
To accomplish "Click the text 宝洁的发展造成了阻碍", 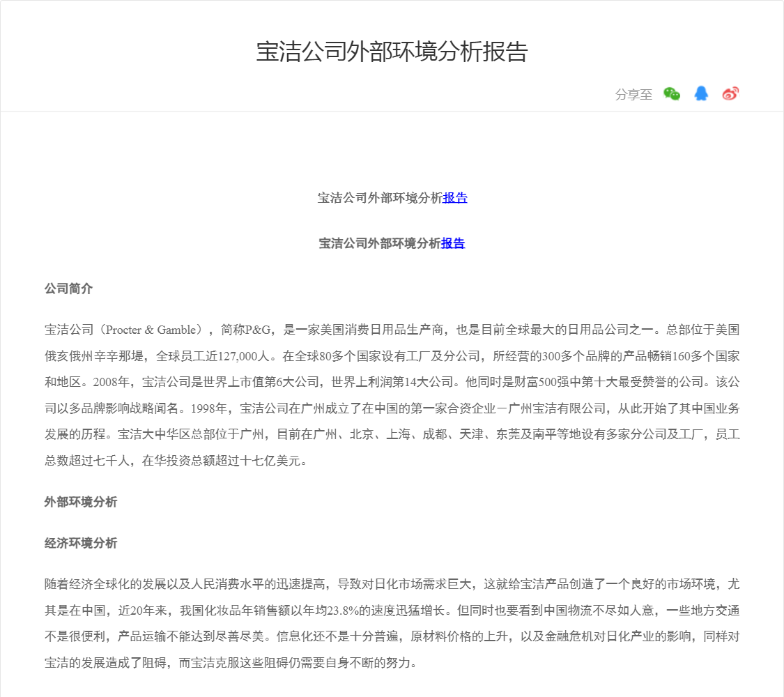I will point(105,663).
